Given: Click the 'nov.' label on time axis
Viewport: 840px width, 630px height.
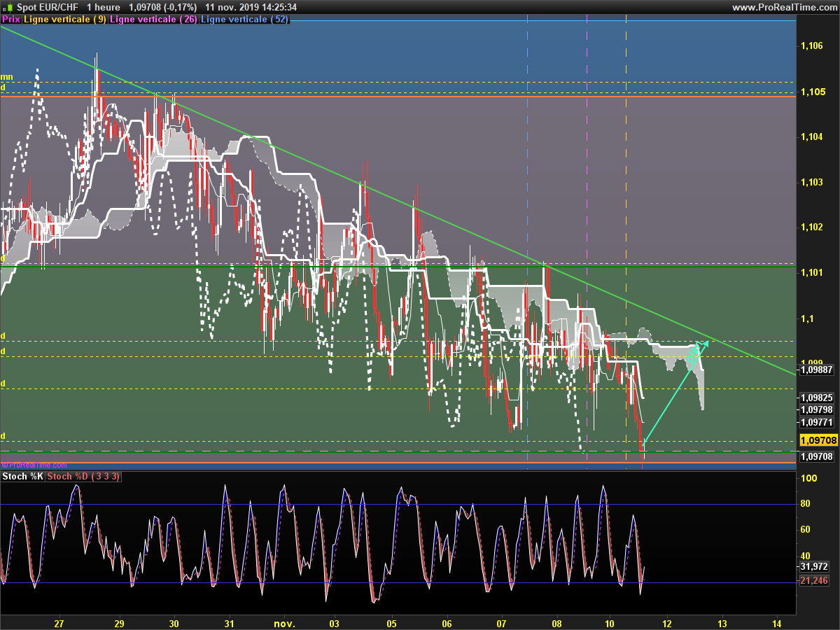Looking at the screenshot, I should (x=285, y=623).
